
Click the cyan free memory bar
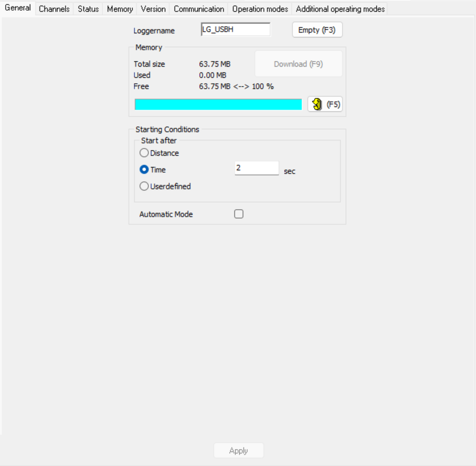(218, 104)
